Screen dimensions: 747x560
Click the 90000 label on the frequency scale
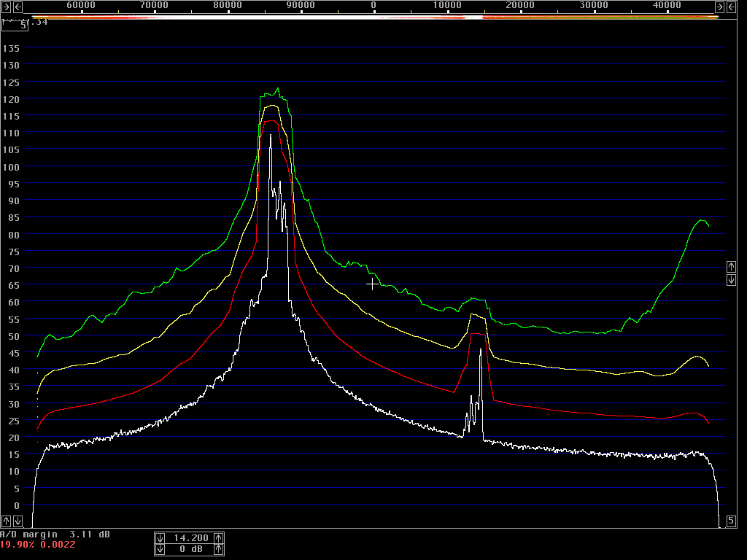coord(301,5)
